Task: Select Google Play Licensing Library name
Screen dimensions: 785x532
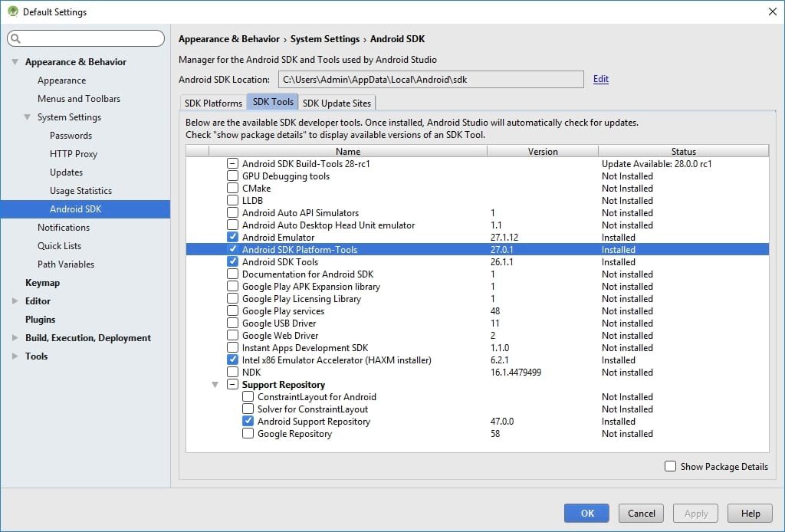Action: pos(301,299)
